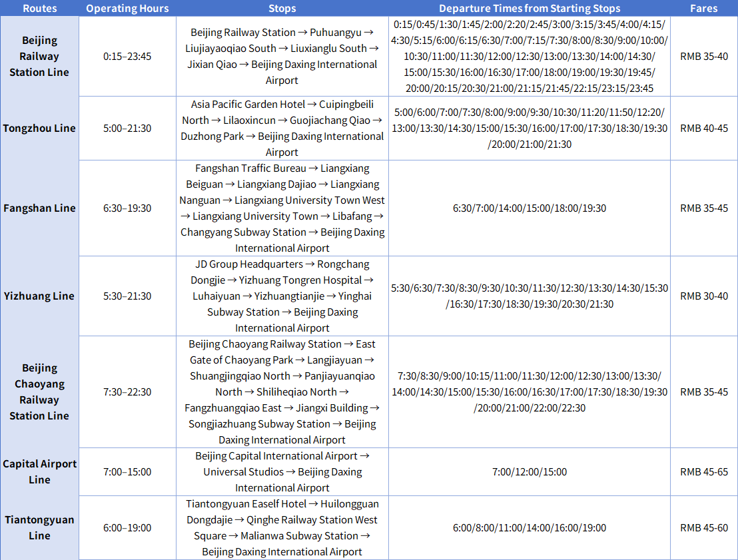Select the Beijing Railway Station Line route cell
Viewport: 738px width, 560px height.
39,57
